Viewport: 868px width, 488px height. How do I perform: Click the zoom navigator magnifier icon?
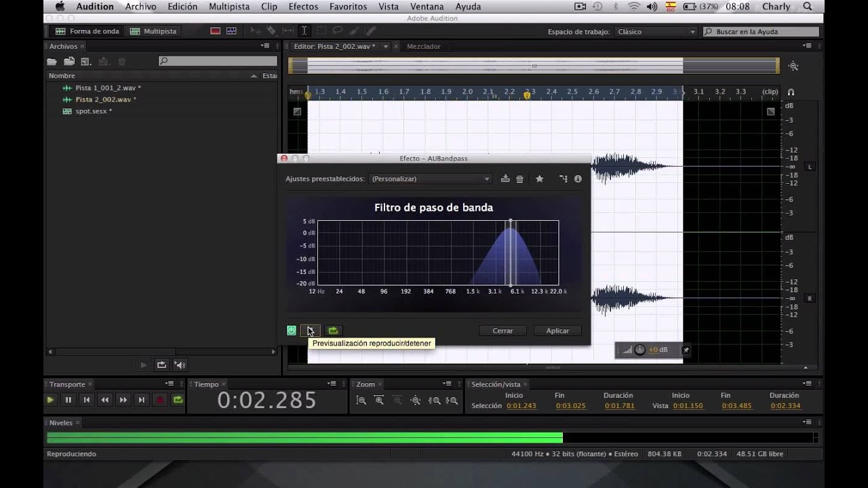point(793,66)
